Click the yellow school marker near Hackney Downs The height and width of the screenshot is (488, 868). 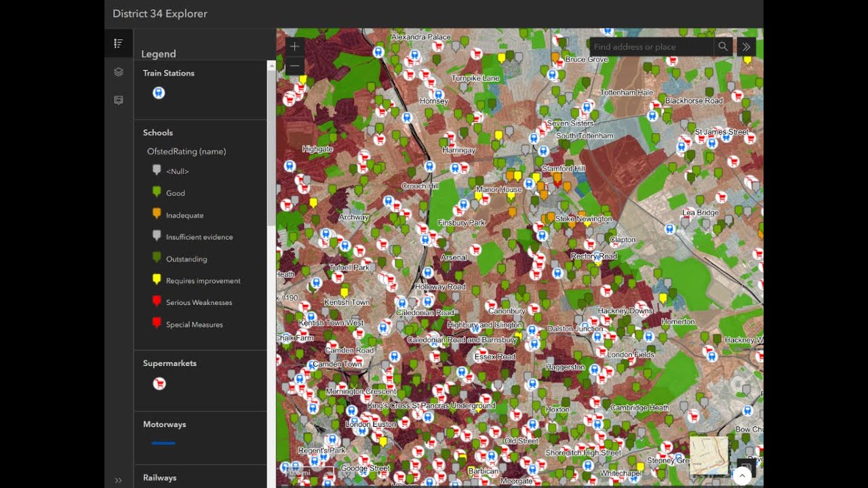(x=663, y=298)
